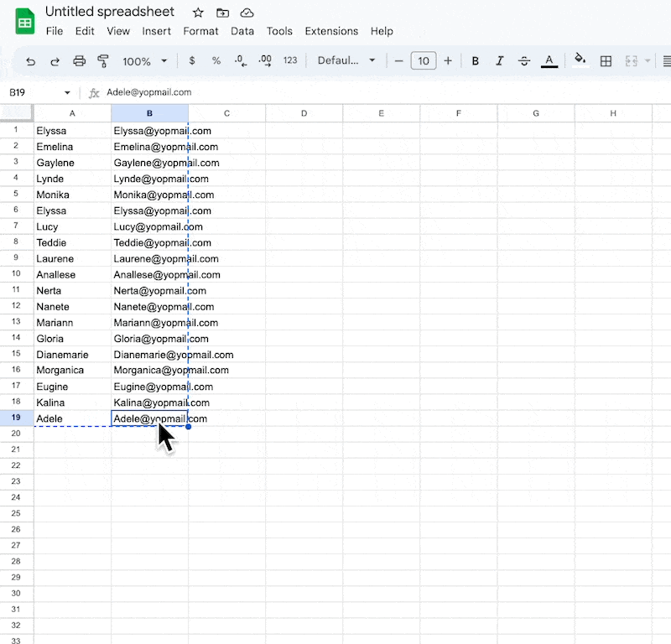
Task: Increase font size with plus button
Action: click(448, 60)
